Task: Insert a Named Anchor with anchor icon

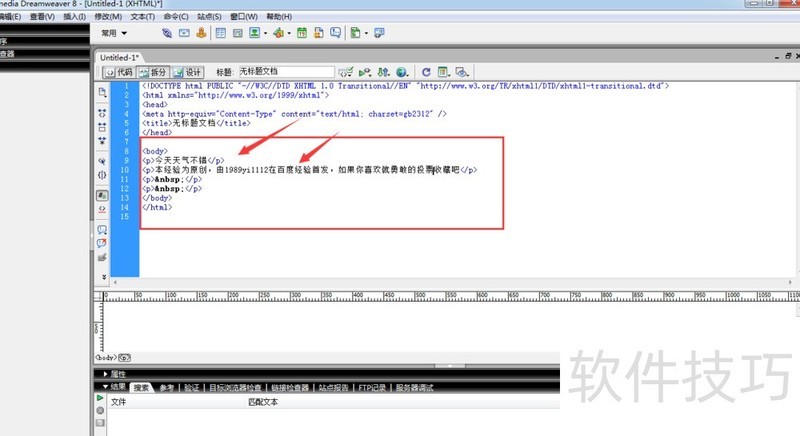Action: point(202,33)
